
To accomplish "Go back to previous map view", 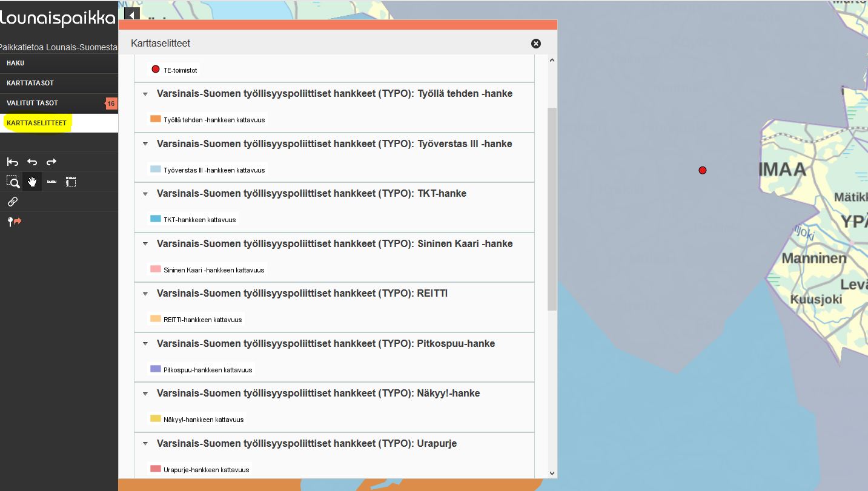I will click(32, 162).
